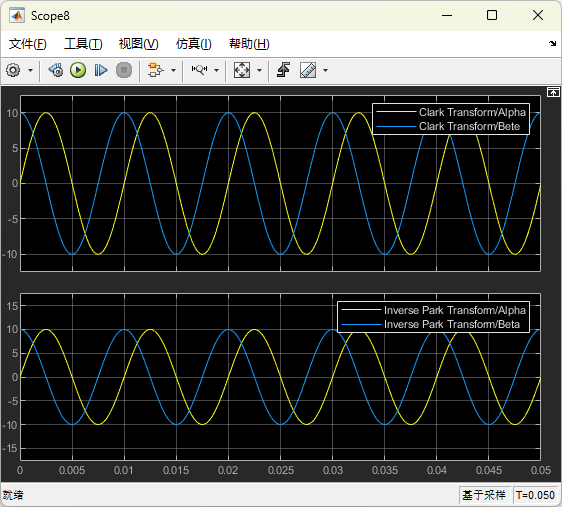Maximize the Scope8 window
The image size is (562, 507).
492,15
